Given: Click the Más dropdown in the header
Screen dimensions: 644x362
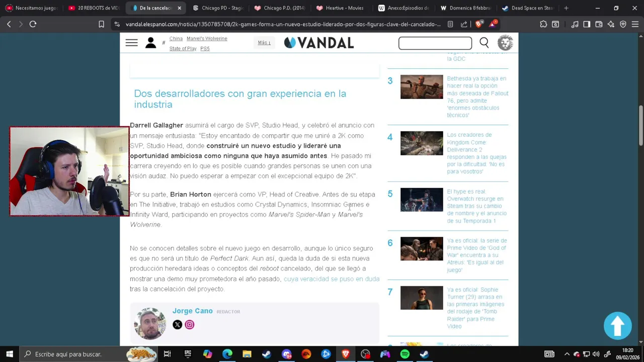Looking at the screenshot, I should coord(264,43).
